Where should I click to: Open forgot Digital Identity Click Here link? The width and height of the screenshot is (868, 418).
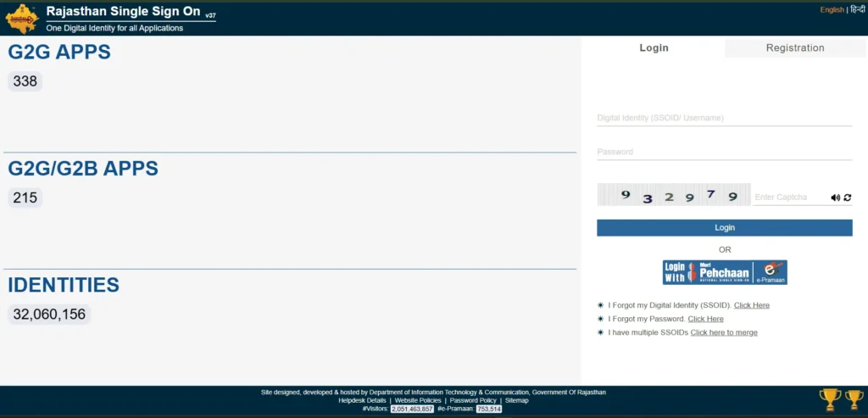(x=751, y=305)
